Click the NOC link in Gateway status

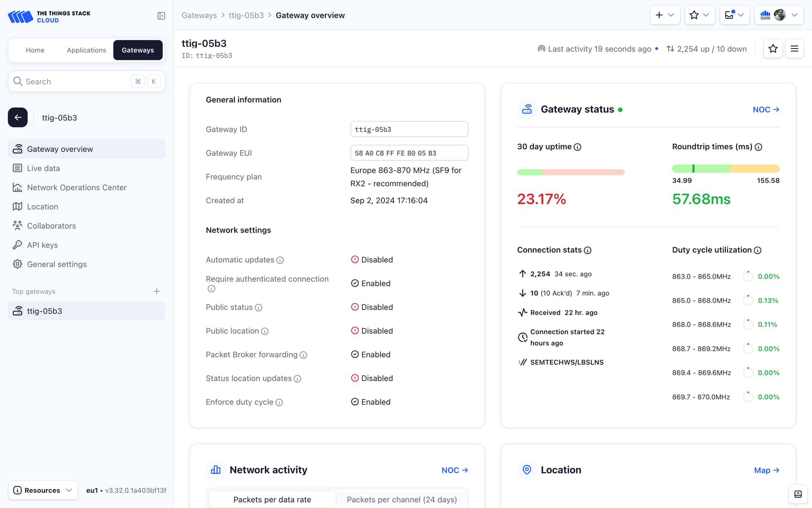(x=766, y=110)
